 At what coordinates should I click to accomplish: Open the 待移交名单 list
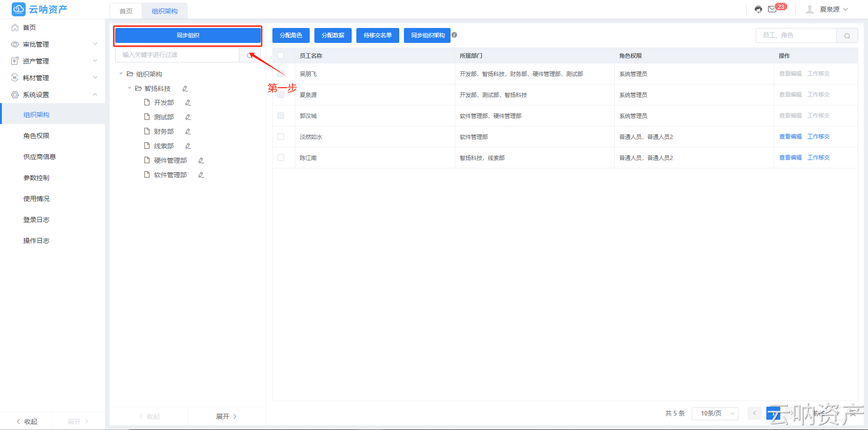coord(378,35)
